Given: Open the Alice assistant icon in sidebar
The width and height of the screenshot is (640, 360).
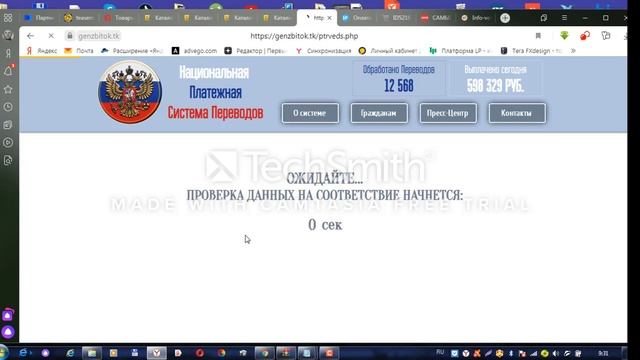Looking at the screenshot, I should [x=8, y=332].
